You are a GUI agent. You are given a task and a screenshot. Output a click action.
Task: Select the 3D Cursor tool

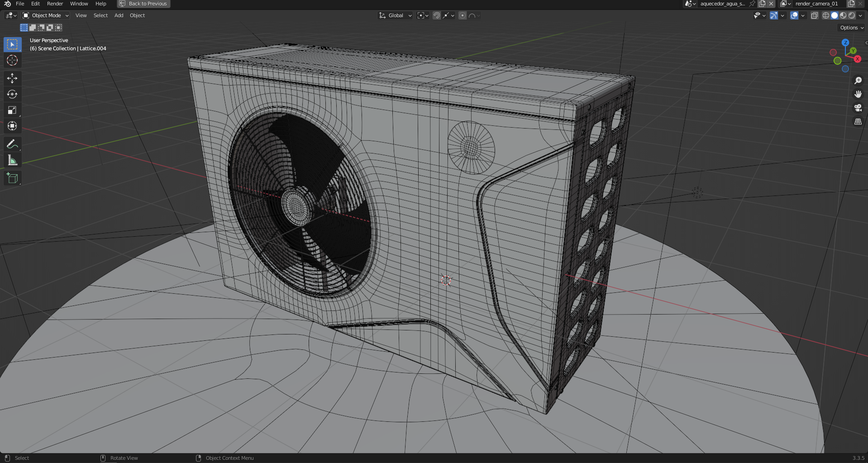(x=12, y=60)
